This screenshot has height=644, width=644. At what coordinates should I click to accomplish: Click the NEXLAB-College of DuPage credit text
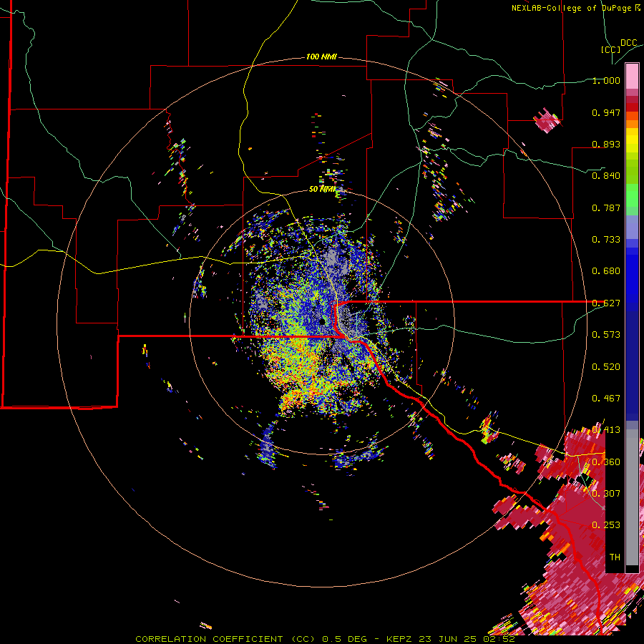click(x=575, y=8)
